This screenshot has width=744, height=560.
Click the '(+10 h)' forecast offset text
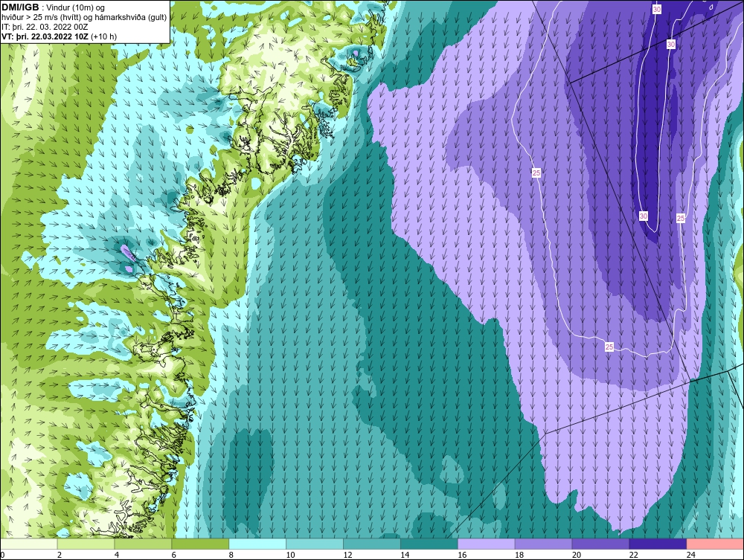point(103,36)
